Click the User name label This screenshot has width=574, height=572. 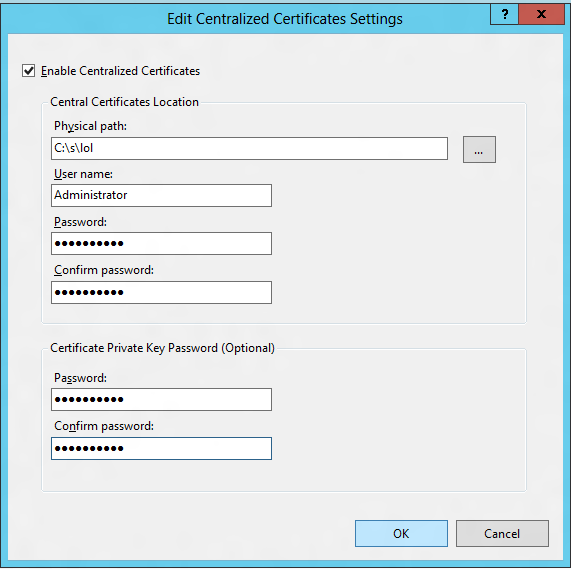click(83, 174)
